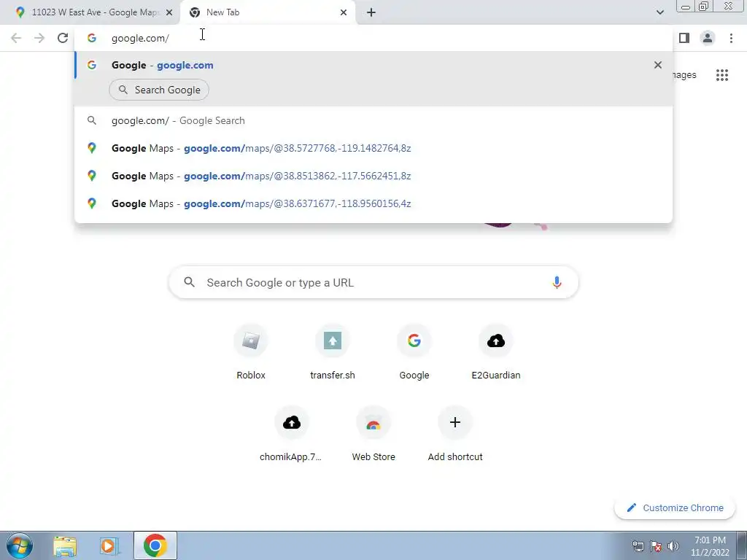The height and width of the screenshot is (560, 747).
Task: Remove the Google - google.com suggestion
Action: [658, 65]
